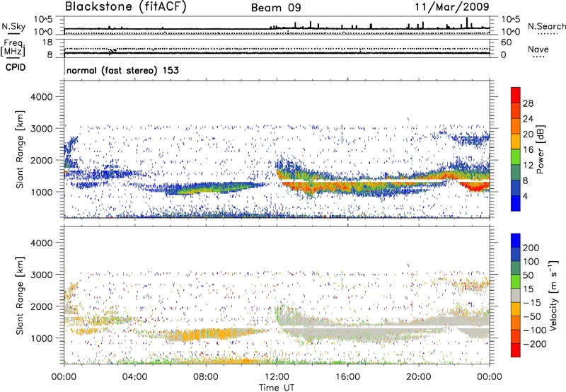
Task: Click the "16:00" time tick label
Action: point(347,377)
